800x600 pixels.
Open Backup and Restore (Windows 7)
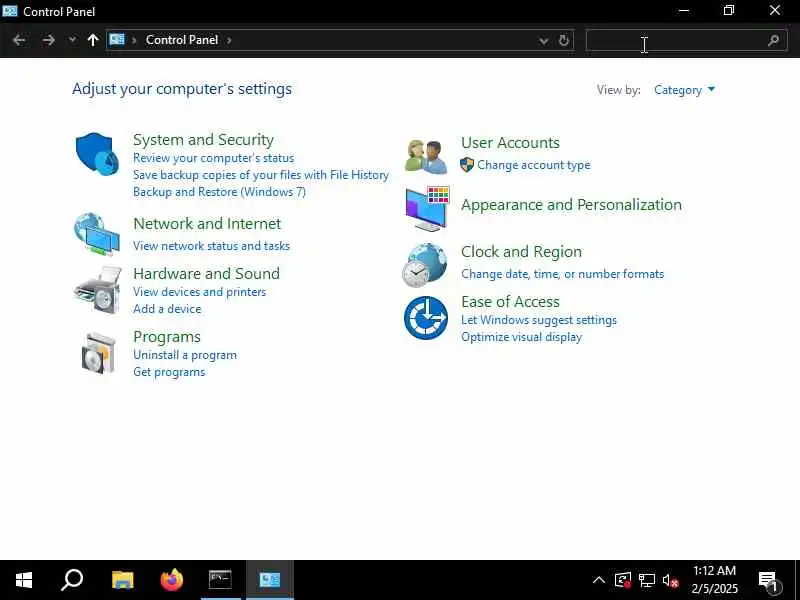(219, 192)
